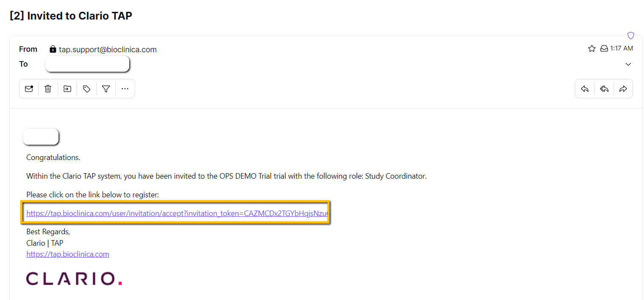Open the more actions menu
The width and height of the screenshot is (644, 300).
(125, 89)
